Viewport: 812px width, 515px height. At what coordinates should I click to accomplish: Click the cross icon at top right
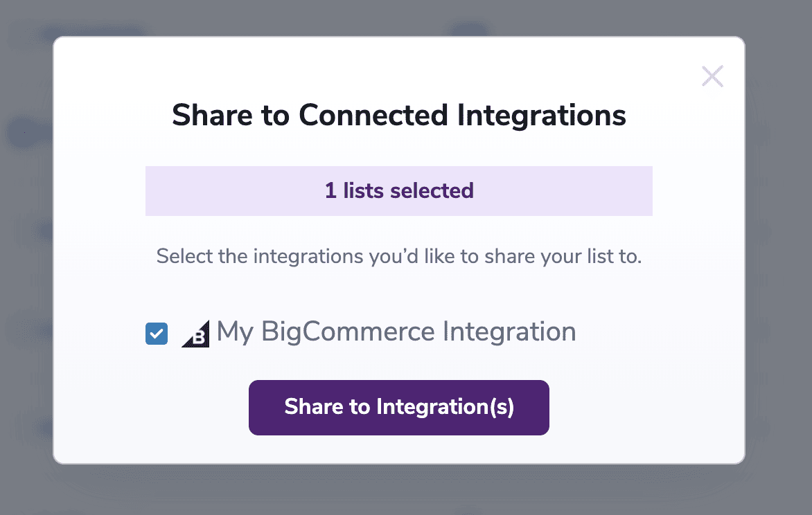tap(712, 76)
